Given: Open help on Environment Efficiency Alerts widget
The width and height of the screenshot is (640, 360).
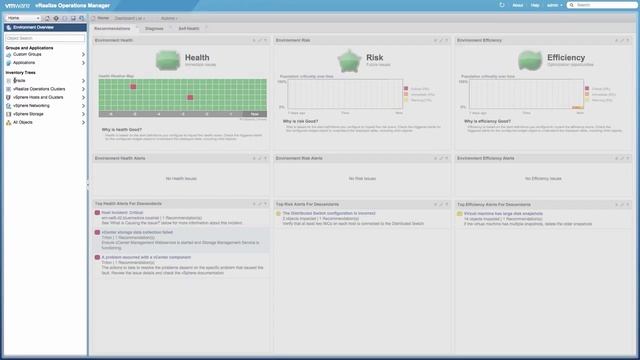Looking at the screenshot, I should 628,158.
